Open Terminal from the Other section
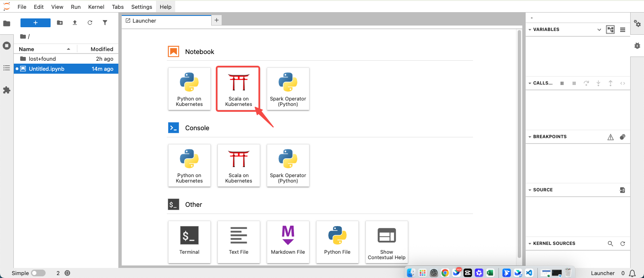 click(189, 242)
